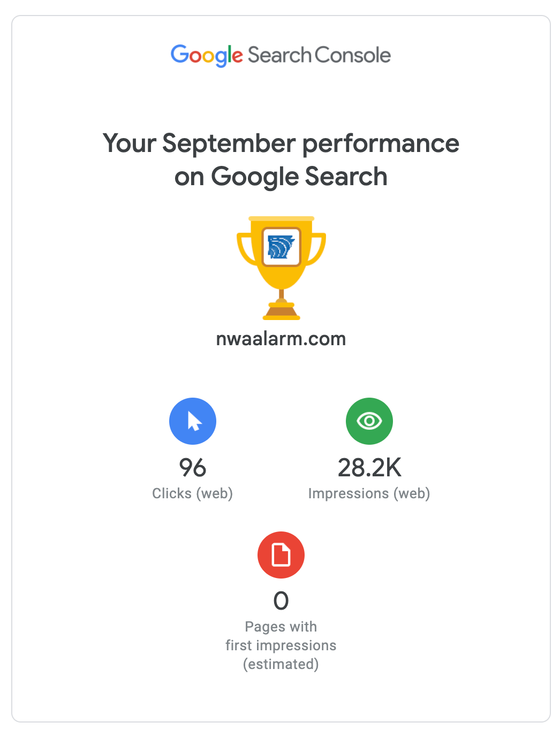Click the "Pages with" label text
Screen dimensions: 560x730
(x=281, y=627)
